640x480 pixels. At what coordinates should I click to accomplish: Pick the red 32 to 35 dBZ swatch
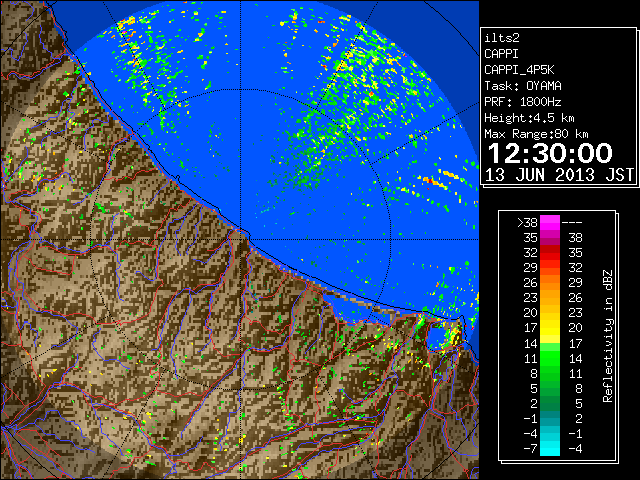pos(550,253)
